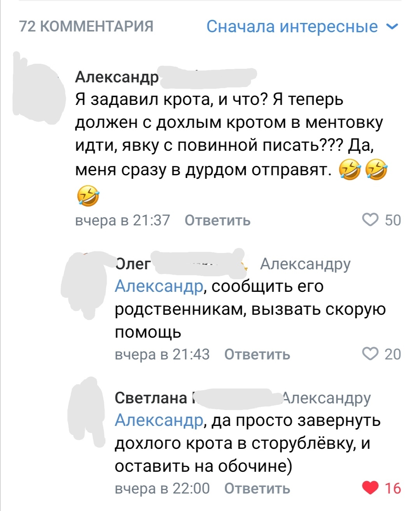The height and width of the screenshot is (511, 420).
Task: Click the 'вчера в 22:00' timestamp
Action: 162,488
